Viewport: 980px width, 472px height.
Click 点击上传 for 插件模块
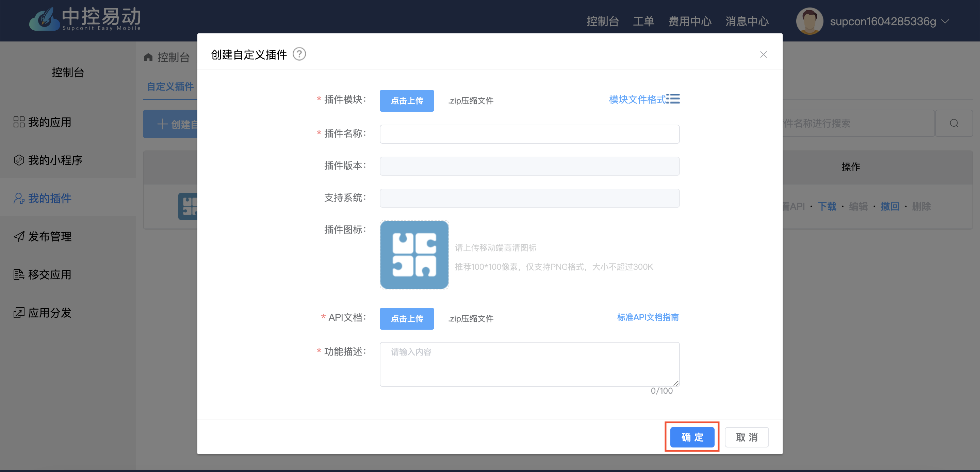coord(407,101)
